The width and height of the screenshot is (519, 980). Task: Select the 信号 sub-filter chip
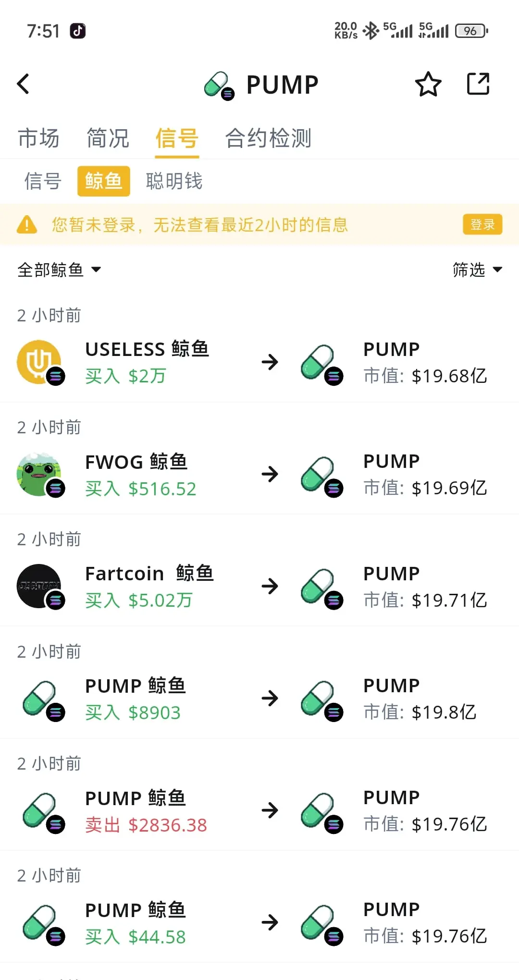click(43, 181)
